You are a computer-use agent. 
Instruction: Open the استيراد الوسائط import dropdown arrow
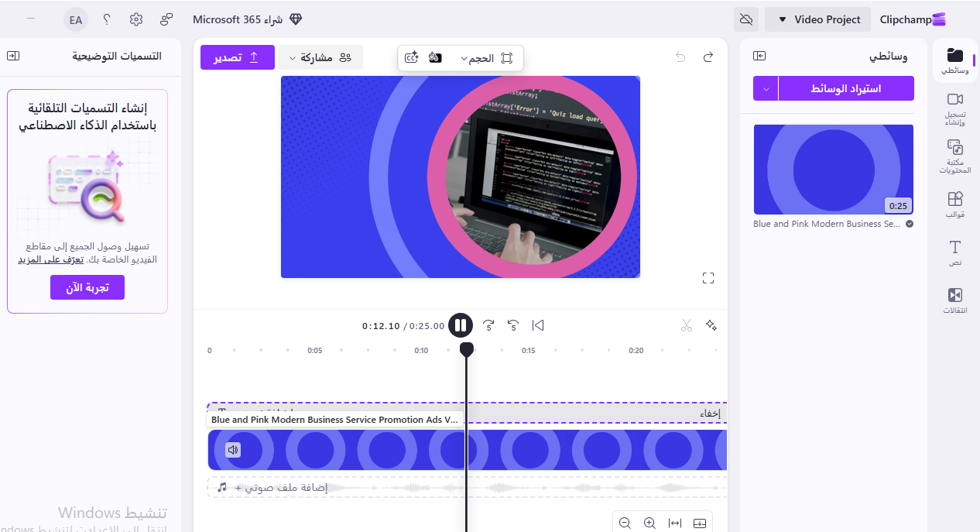click(766, 88)
